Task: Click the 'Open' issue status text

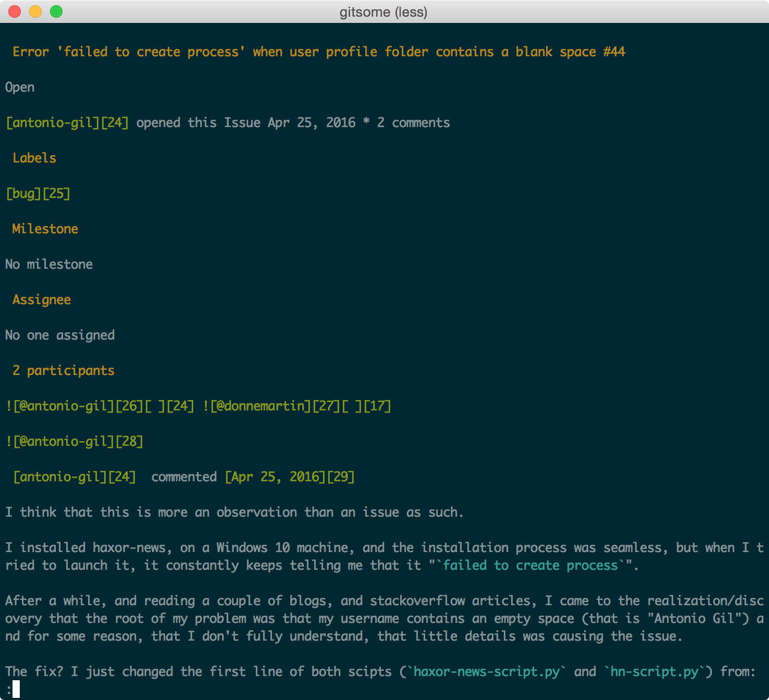Action: tap(20, 87)
